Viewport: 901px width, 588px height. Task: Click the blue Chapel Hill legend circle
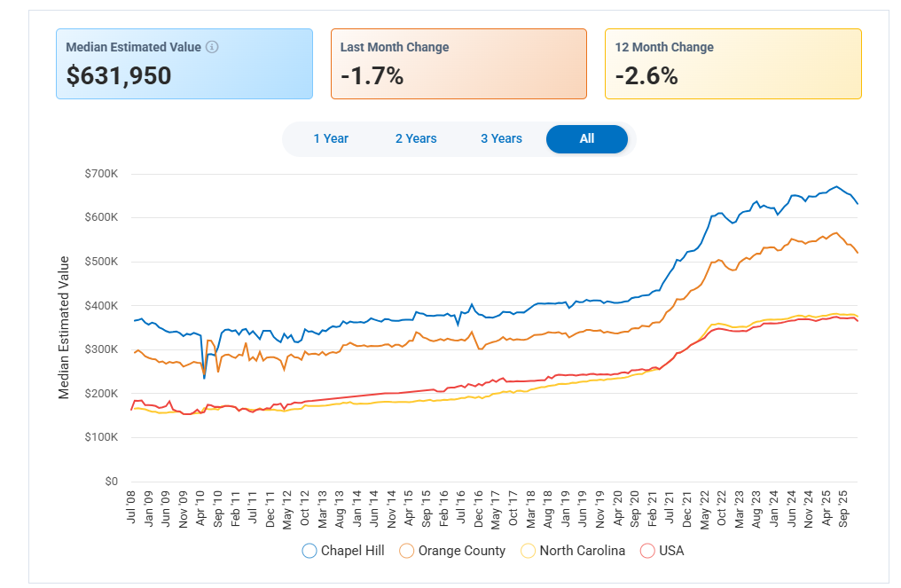[309, 550]
